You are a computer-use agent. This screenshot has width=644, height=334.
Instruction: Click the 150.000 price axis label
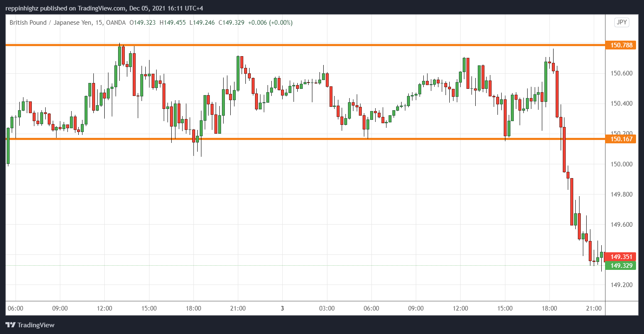(621, 164)
